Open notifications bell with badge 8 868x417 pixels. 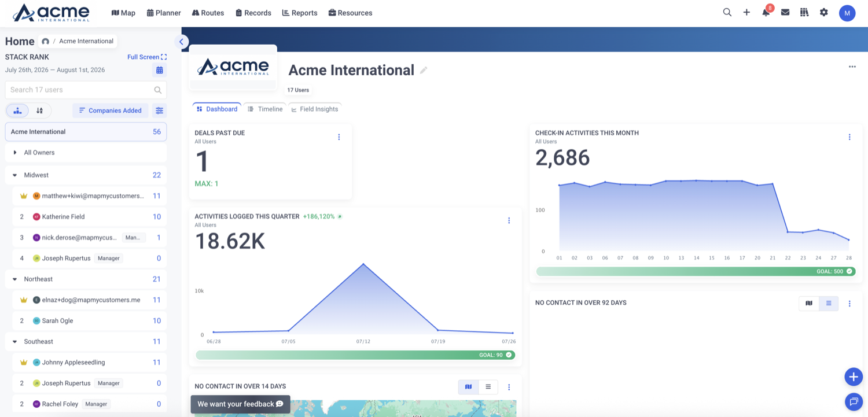click(x=766, y=12)
